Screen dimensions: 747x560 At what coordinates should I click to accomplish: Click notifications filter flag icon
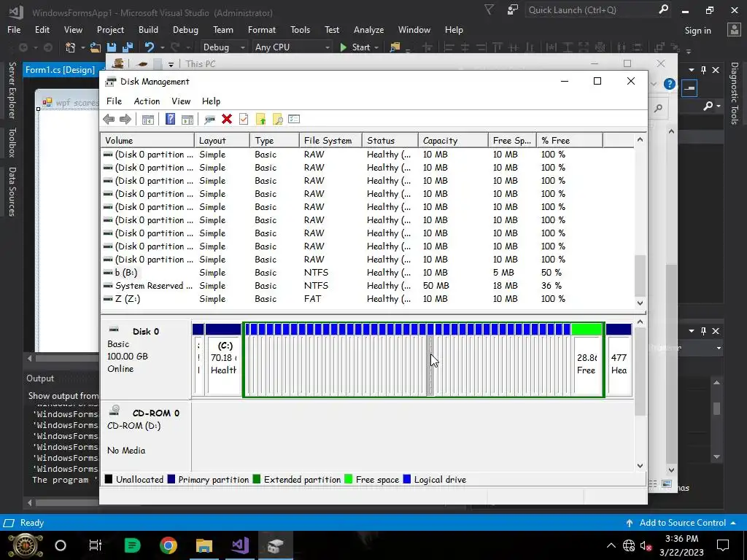[489, 10]
